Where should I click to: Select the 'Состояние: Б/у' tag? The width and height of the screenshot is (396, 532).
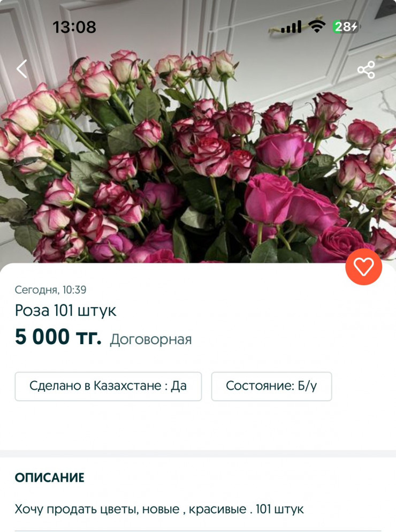click(x=271, y=386)
